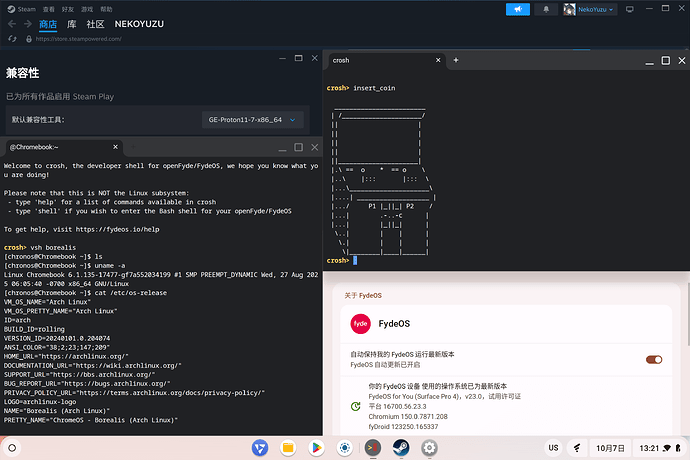Click the 'vsh borealis' command line
This screenshot has width=690, height=460.
click(x=40, y=247)
